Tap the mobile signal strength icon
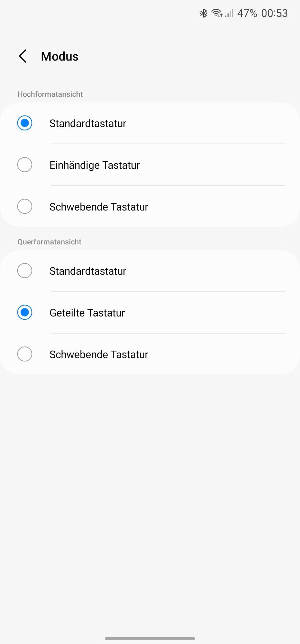300x644 pixels. pyautogui.click(x=229, y=13)
